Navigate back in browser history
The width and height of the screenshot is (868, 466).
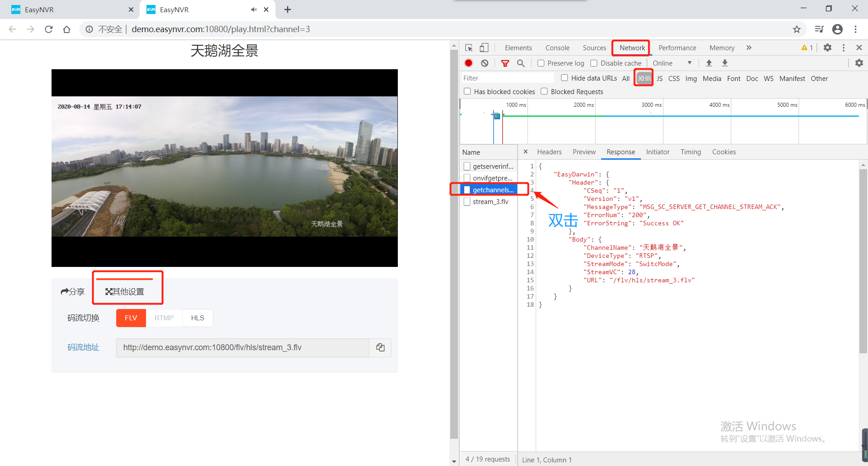tap(13, 29)
